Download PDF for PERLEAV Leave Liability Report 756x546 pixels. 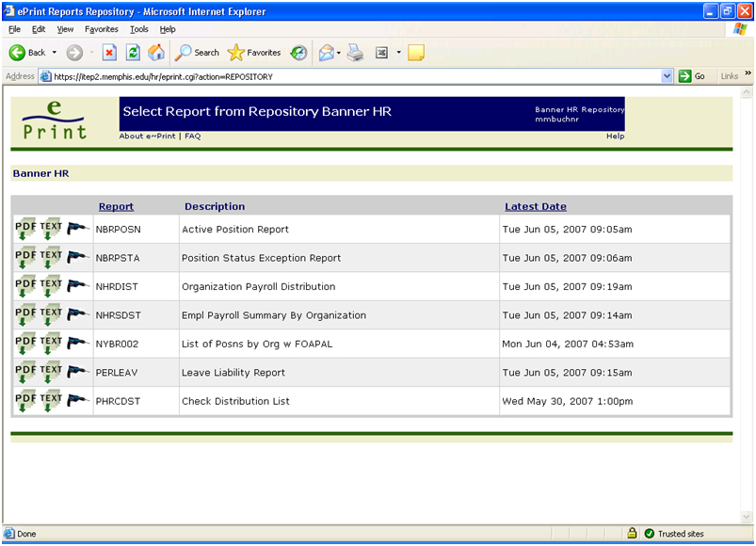pos(25,372)
